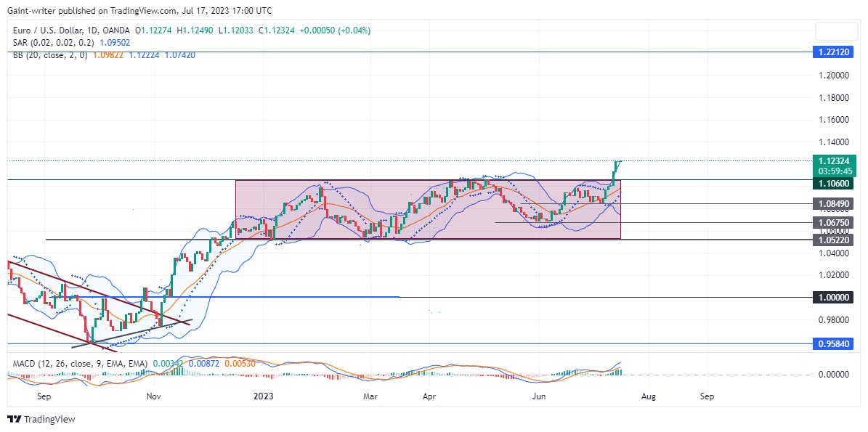Screen dimensions: 868x432
Task: Click the Jun time axis label
Action: click(x=540, y=396)
